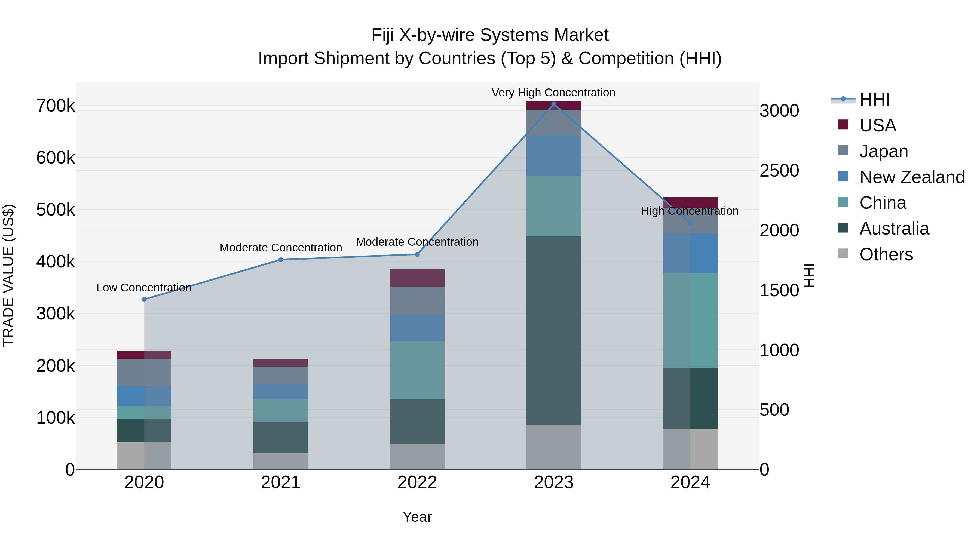The height and width of the screenshot is (551, 980).
Task: Click the 'Very High Concentration' annotation
Action: (x=553, y=93)
